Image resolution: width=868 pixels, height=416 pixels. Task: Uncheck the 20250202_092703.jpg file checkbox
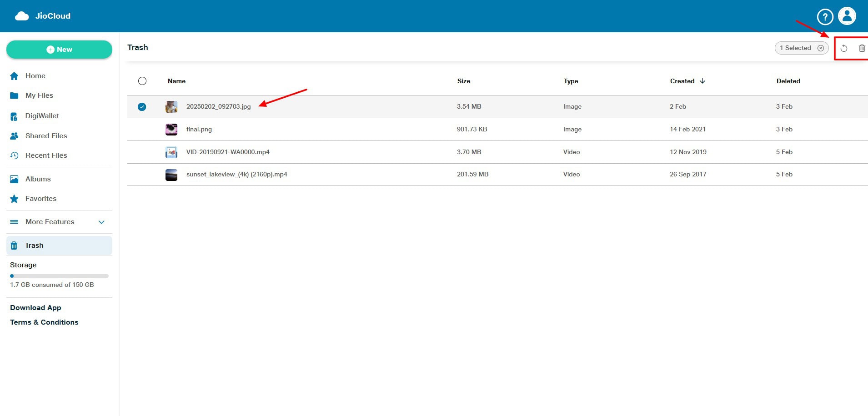[x=142, y=107]
